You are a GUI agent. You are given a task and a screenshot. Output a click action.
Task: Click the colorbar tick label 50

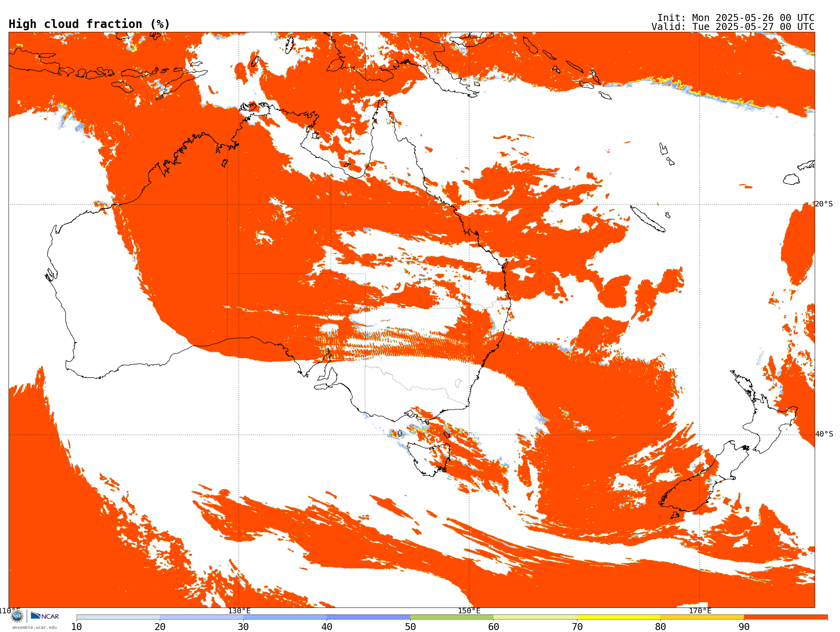point(410,627)
